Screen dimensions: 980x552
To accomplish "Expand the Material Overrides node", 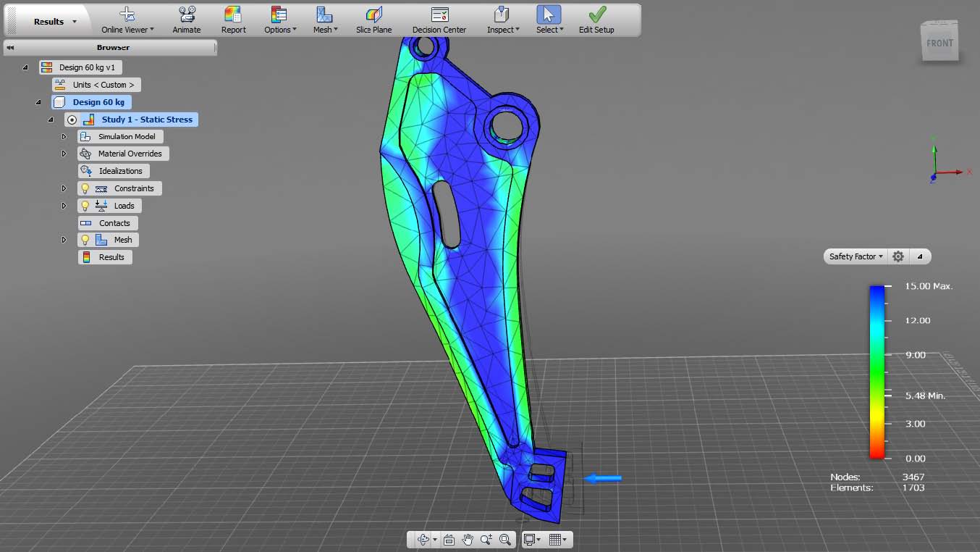I will click(x=64, y=154).
